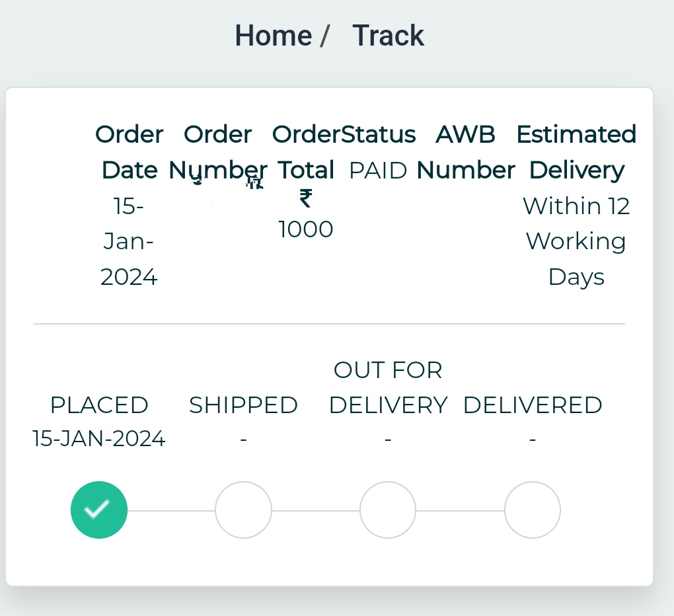Click the empty Delivered step circle
Image resolution: width=674 pixels, height=616 pixels.
pos(533,510)
